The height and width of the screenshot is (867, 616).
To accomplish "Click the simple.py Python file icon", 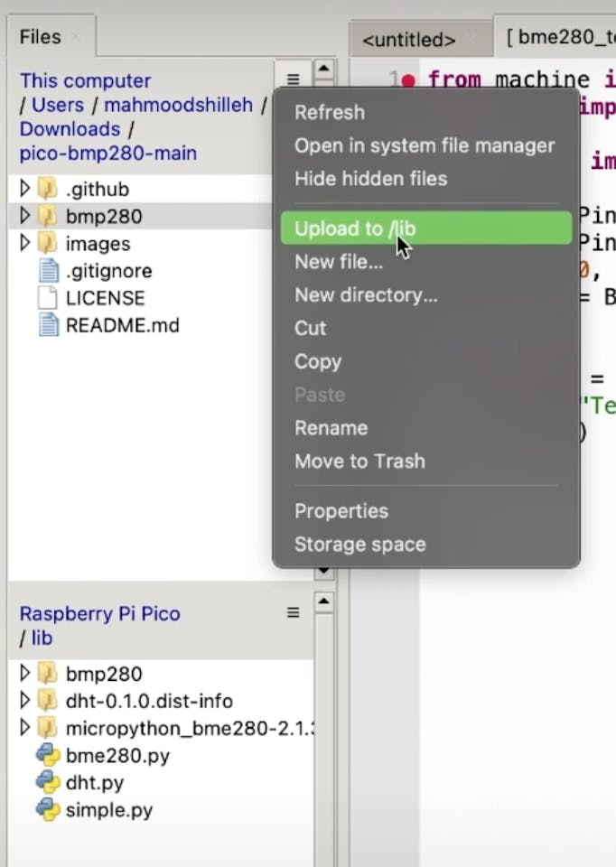I will [x=47, y=809].
